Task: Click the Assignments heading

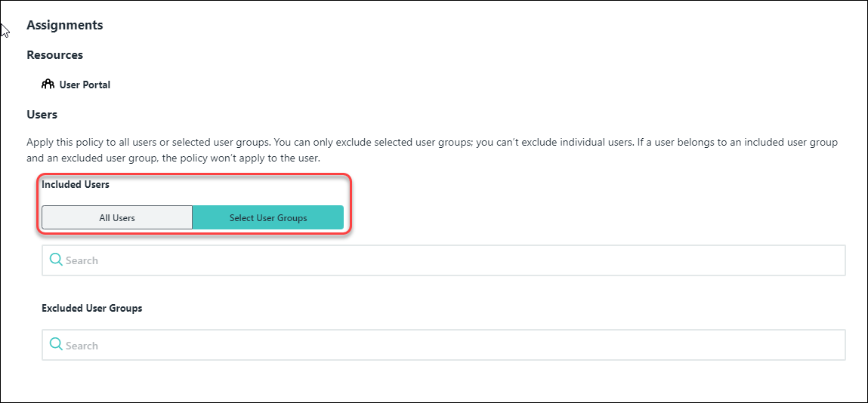Action: point(65,25)
